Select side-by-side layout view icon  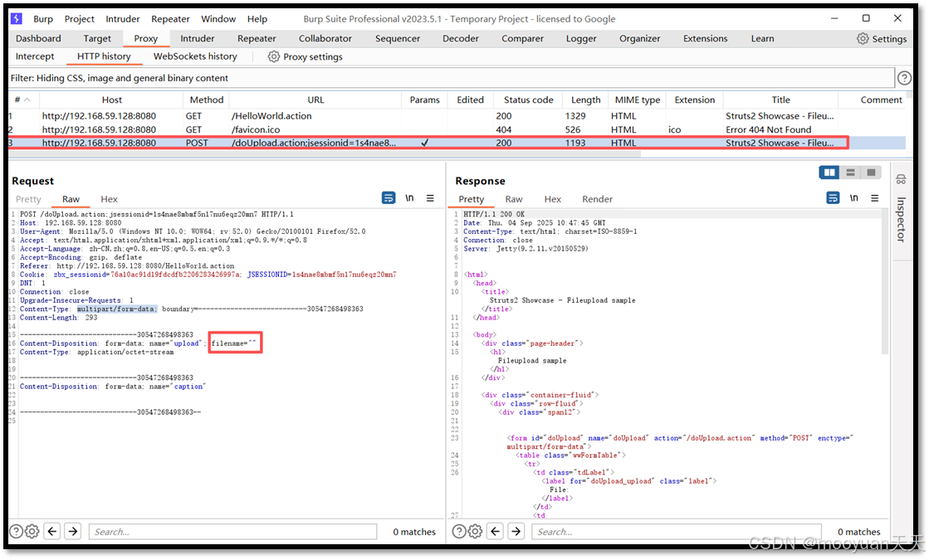(x=829, y=173)
